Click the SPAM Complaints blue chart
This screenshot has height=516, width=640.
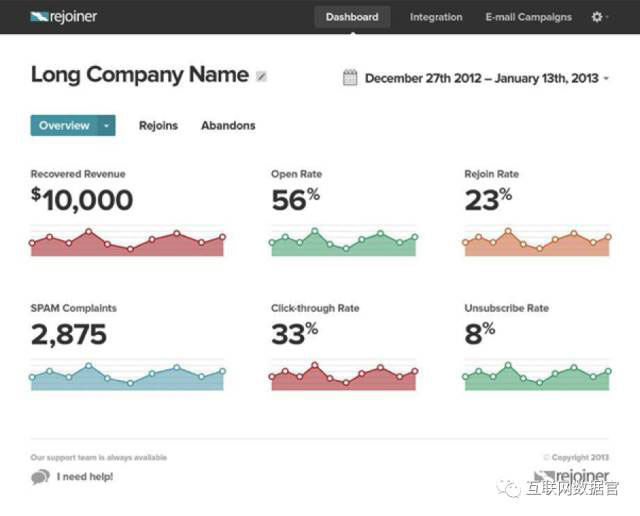pyautogui.click(x=127, y=377)
